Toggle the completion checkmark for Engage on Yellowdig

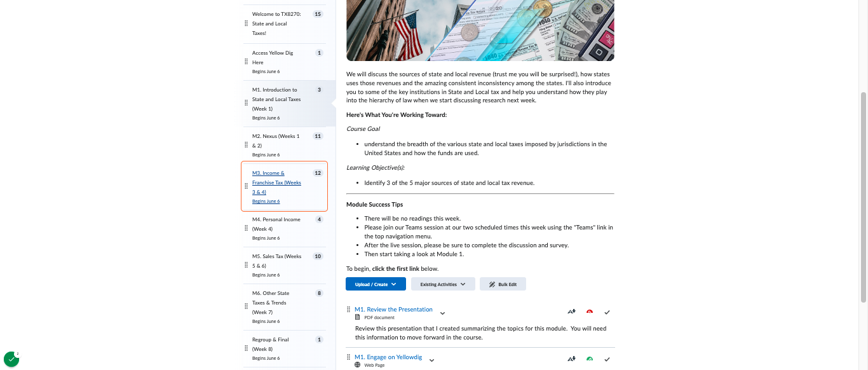[x=607, y=359]
